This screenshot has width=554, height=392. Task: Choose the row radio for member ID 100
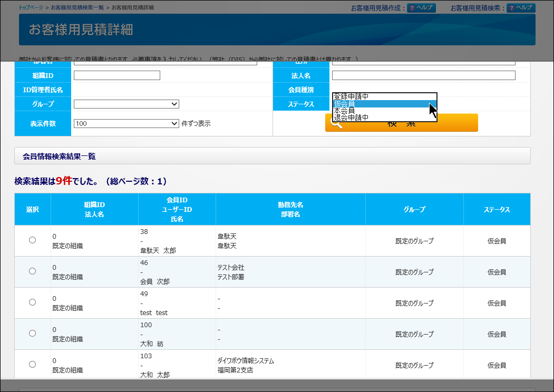(32, 334)
